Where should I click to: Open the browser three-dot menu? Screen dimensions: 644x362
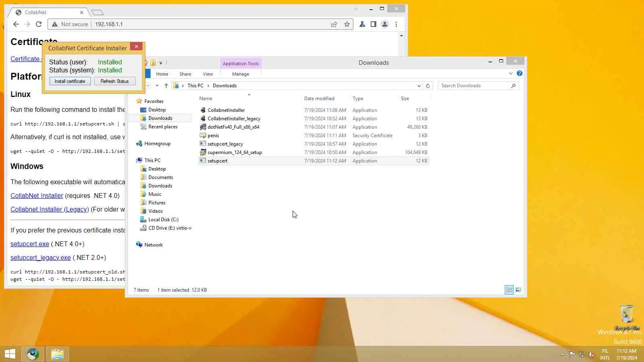[396, 24]
